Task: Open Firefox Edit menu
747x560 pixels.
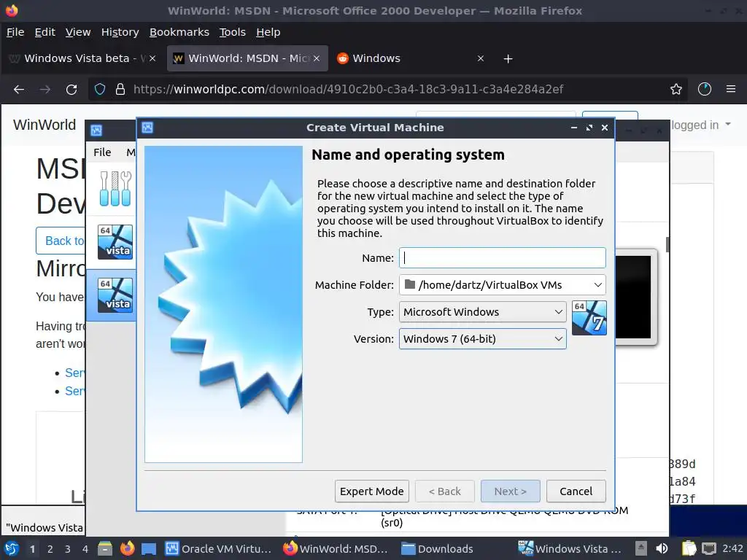Action: (x=44, y=32)
